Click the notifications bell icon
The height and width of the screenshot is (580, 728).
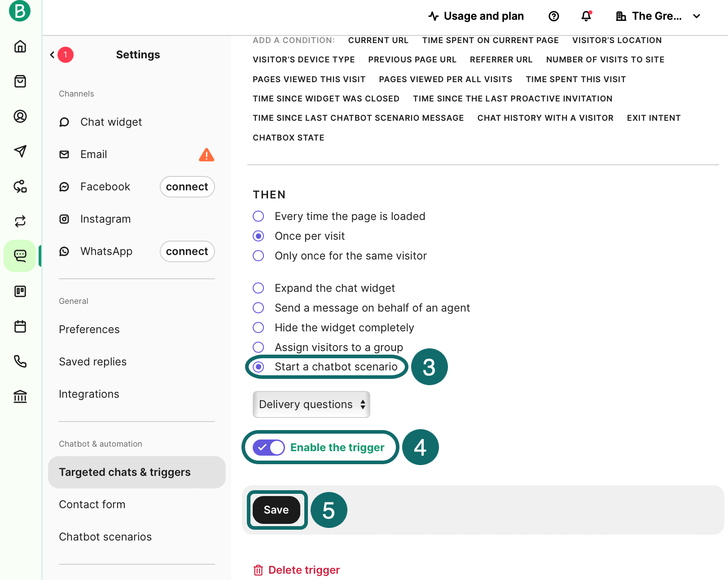click(586, 16)
